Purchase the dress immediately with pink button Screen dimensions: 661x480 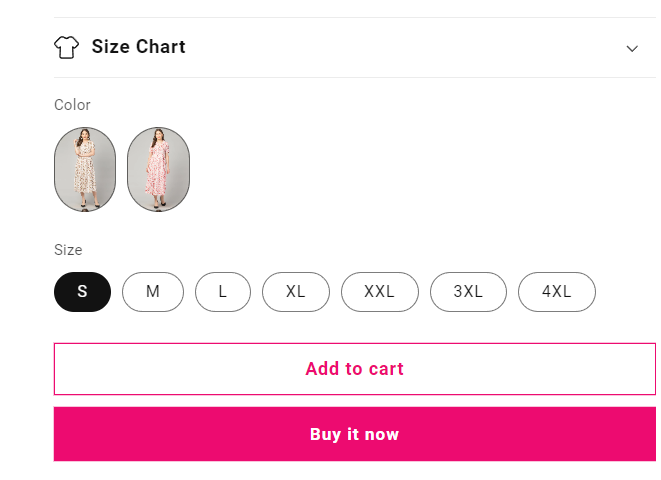(354, 434)
